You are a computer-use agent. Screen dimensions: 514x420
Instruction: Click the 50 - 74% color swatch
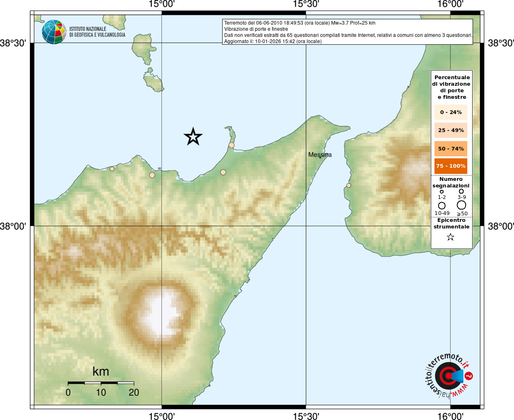[x=451, y=148]
